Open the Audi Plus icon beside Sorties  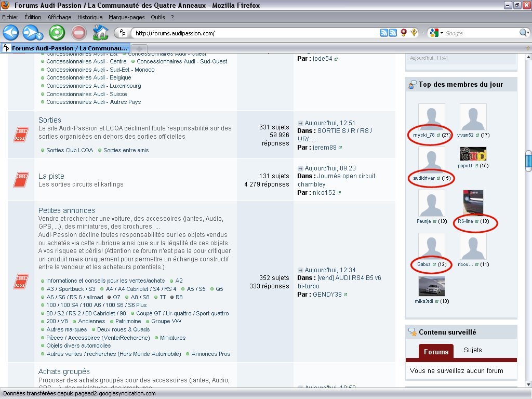pos(21,135)
